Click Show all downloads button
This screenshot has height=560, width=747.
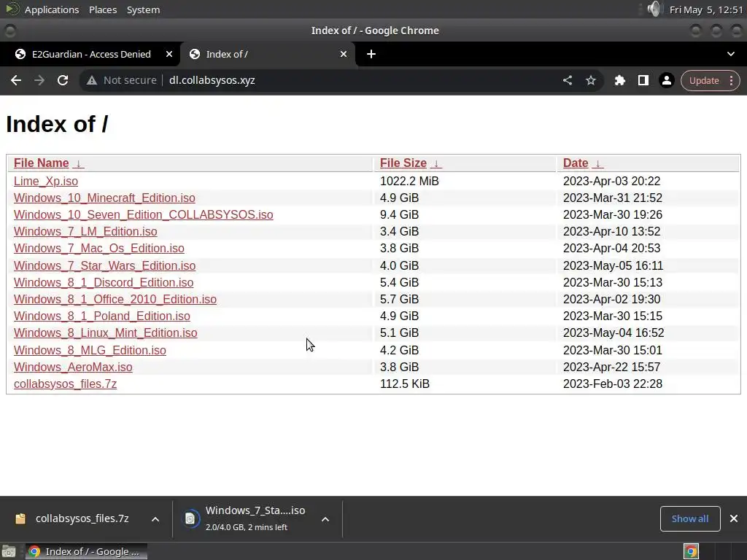690,518
